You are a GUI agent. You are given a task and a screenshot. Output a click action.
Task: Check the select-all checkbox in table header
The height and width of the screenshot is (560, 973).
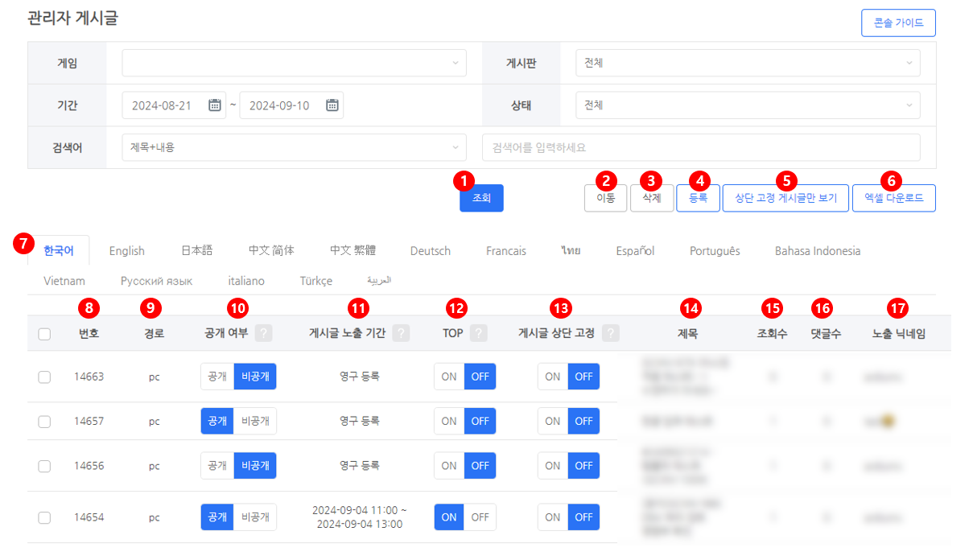click(44, 334)
